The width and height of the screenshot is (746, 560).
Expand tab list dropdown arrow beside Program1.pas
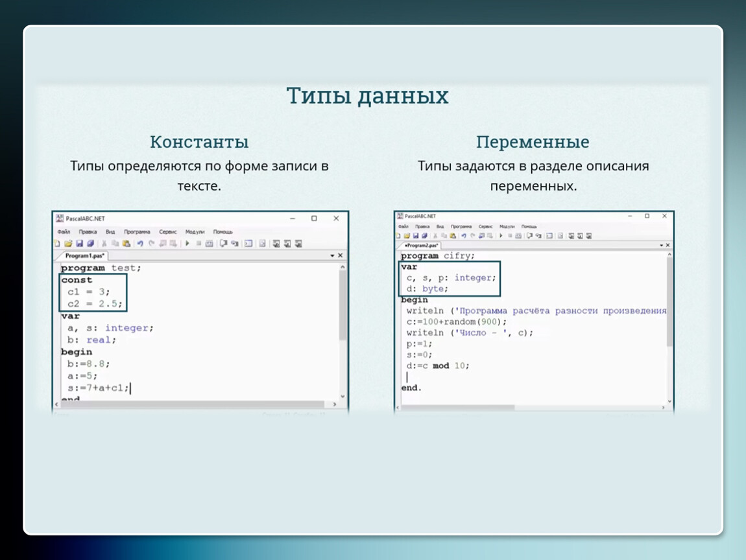[333, 256]
